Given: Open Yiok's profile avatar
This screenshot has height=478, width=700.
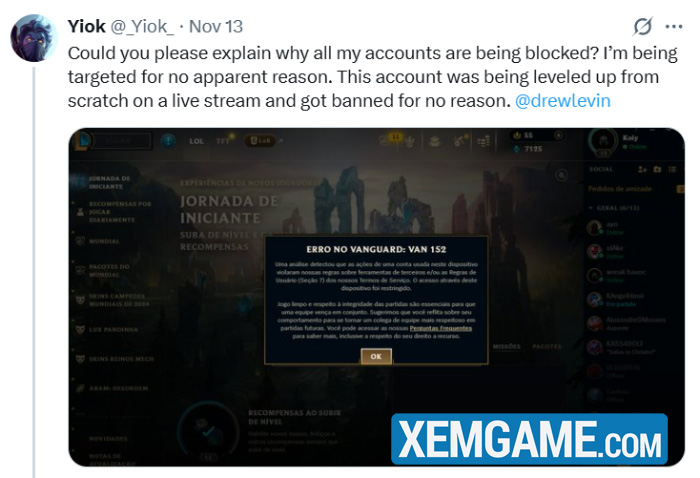Looking at the screenshot, I should point(33,38).
